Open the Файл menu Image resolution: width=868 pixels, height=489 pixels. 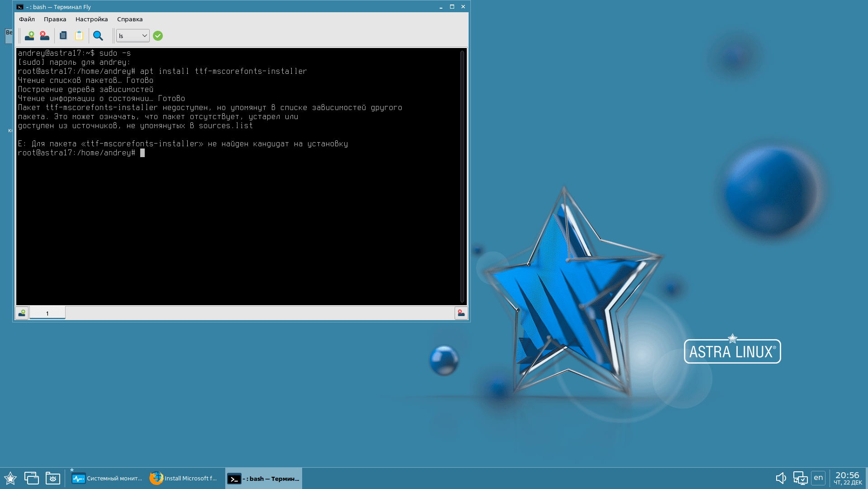pyautogui.click(x=27, y=19)
